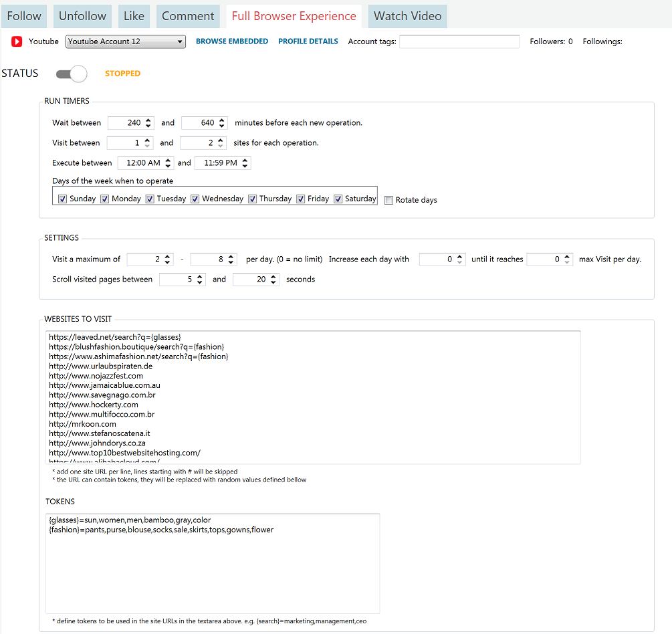Image resolution: width=672 pixels, height=634 pixels.
Task: Click the http://www.top10bestwebsitehosting.com/ line
Action: click(125, 453)
